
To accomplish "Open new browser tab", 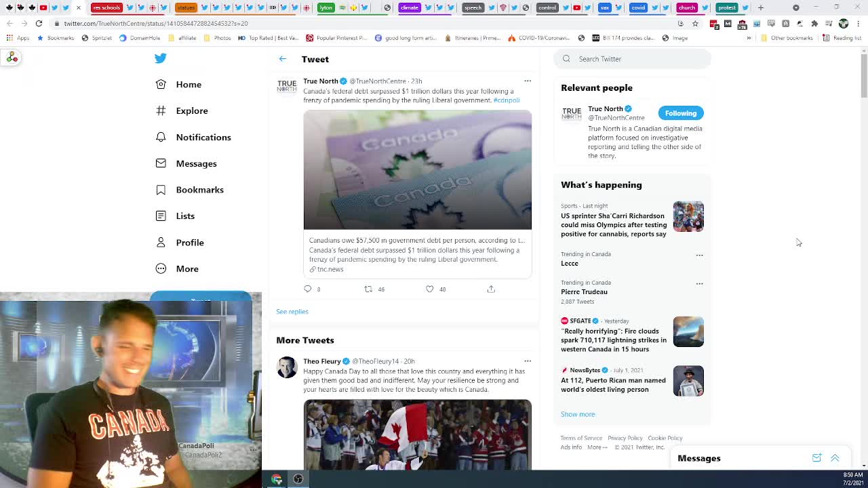I will (761, 7).
